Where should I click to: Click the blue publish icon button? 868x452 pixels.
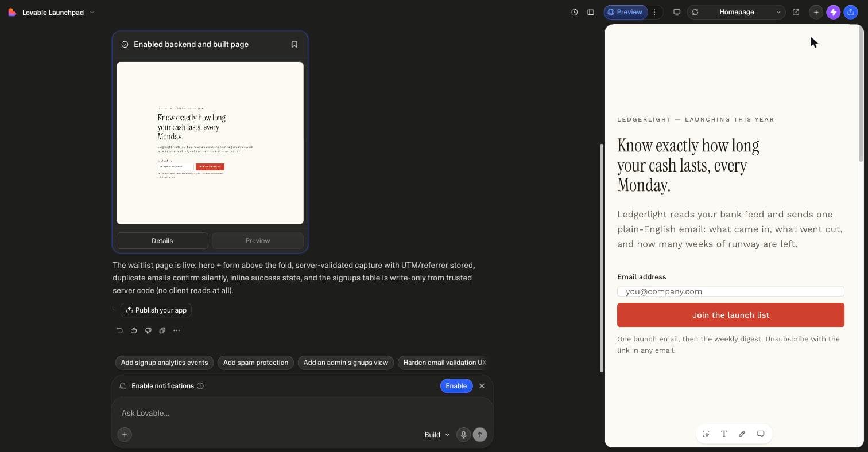point(851,12)
